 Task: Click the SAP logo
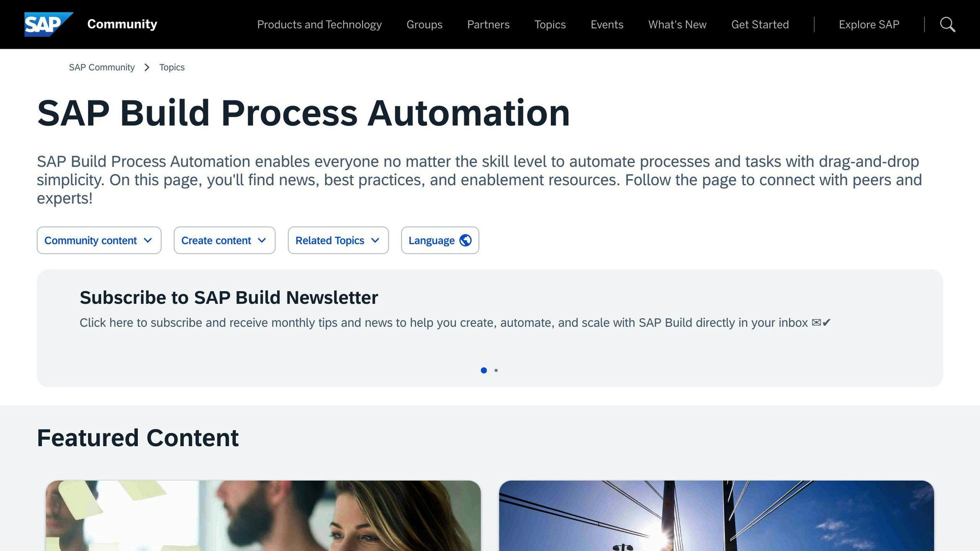tap(48, 24)
